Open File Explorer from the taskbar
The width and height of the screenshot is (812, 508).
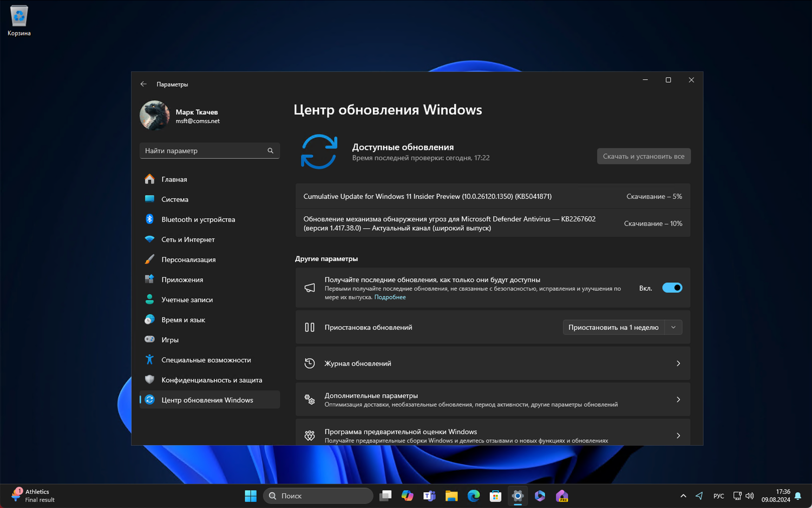point(451,496)
